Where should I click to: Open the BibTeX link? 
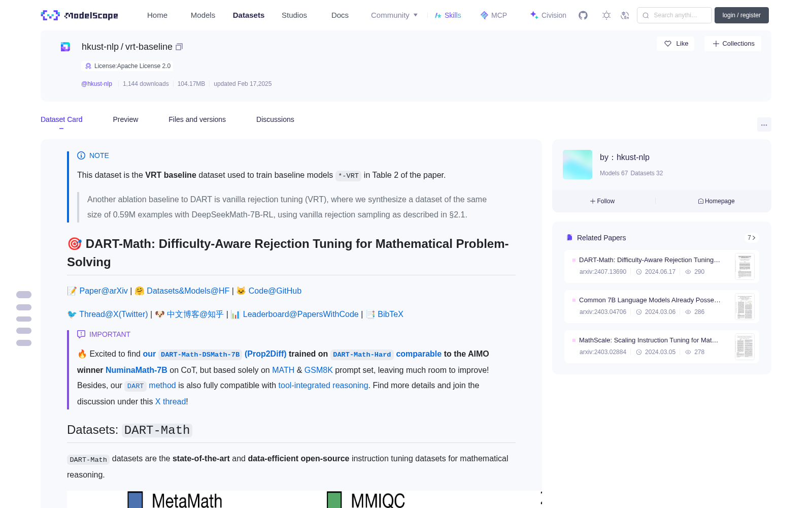click(390, 314)
